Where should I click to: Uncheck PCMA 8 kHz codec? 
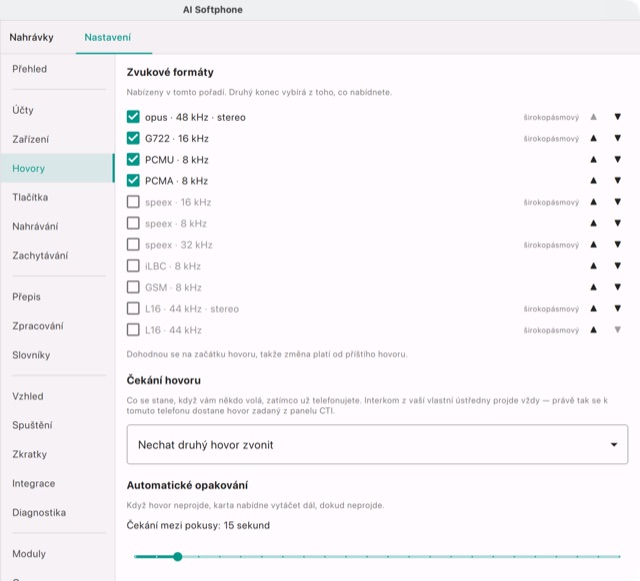click(133, 180)
